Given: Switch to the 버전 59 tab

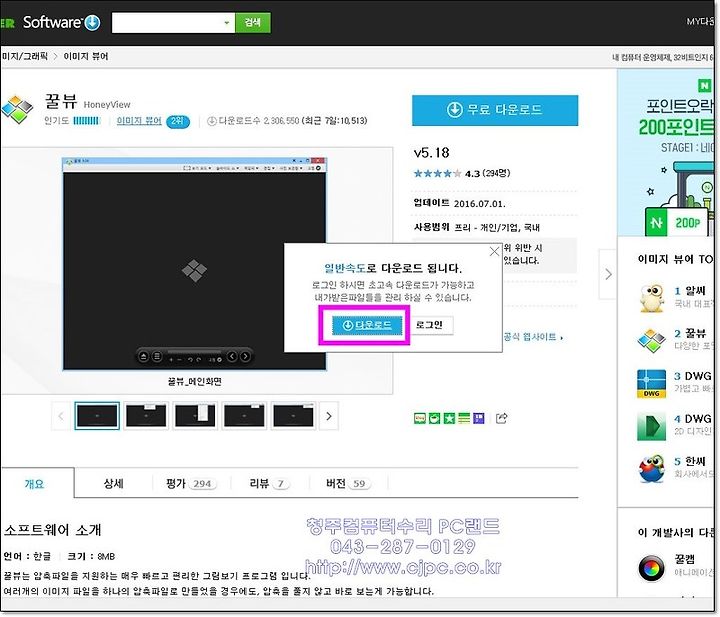Looking at the screenshot, I should (x=348, y=483).
